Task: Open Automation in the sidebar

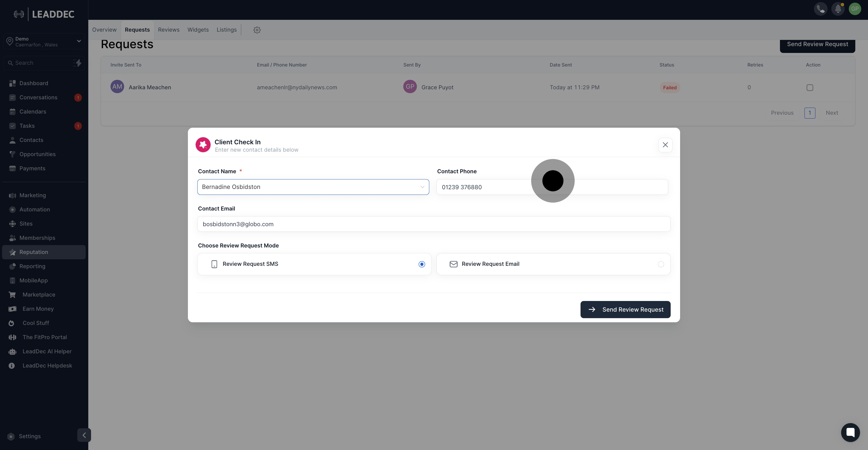Action: pyautogui.click(x=44, y=210)
